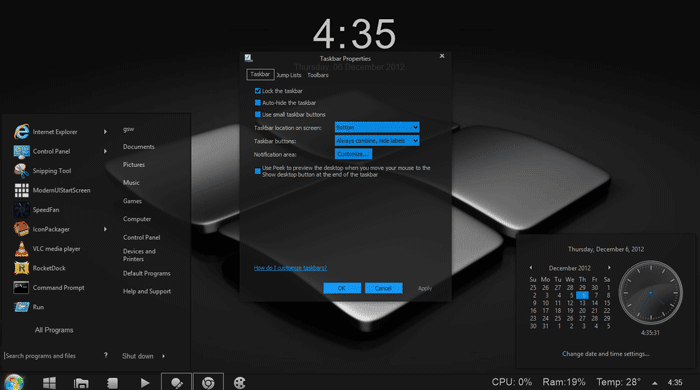The image size is (700, 390).
Task: Expand Control Panel submenu arrow in pinned list
Action: click(105, 151)
